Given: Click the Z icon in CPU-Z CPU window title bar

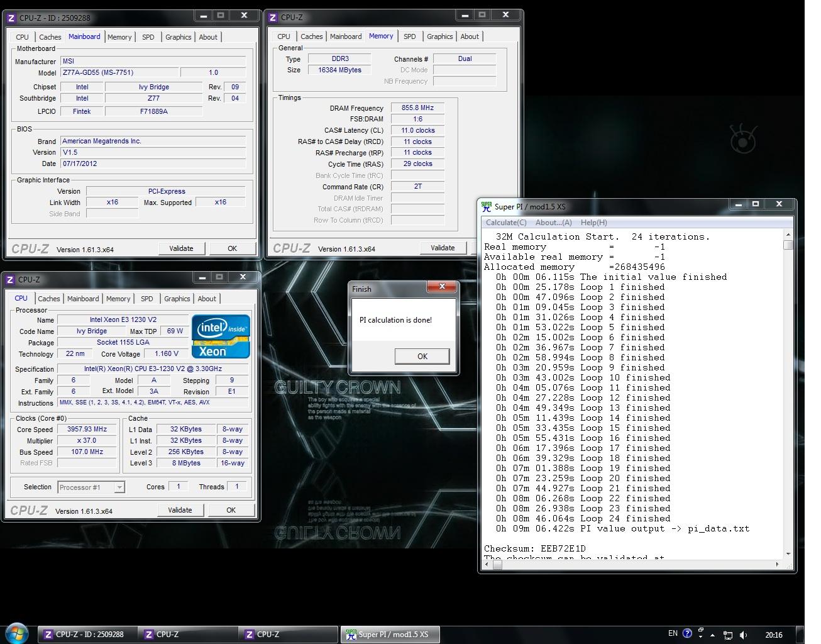Looking at the screenshot, I should coord(10,280).
